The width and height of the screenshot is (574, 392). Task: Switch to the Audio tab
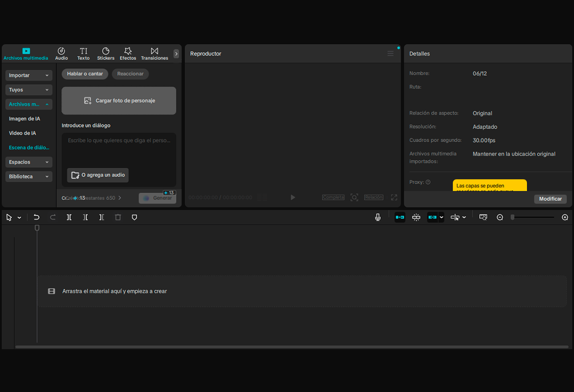(61, 54)
